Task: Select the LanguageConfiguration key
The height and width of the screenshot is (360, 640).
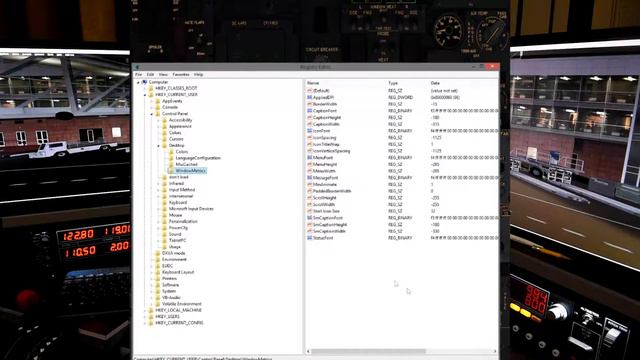Action: [x=198, y=158]
